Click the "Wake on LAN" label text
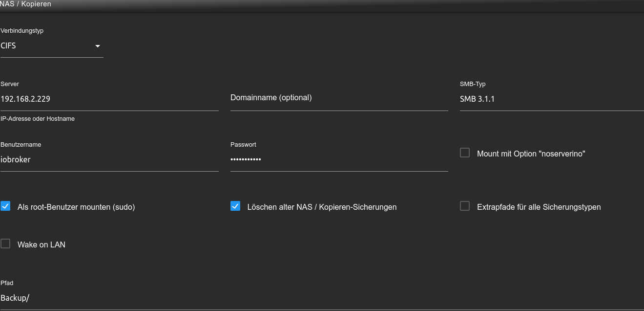The height and width of the screenshot is (311, 644). tap(42, 244)
